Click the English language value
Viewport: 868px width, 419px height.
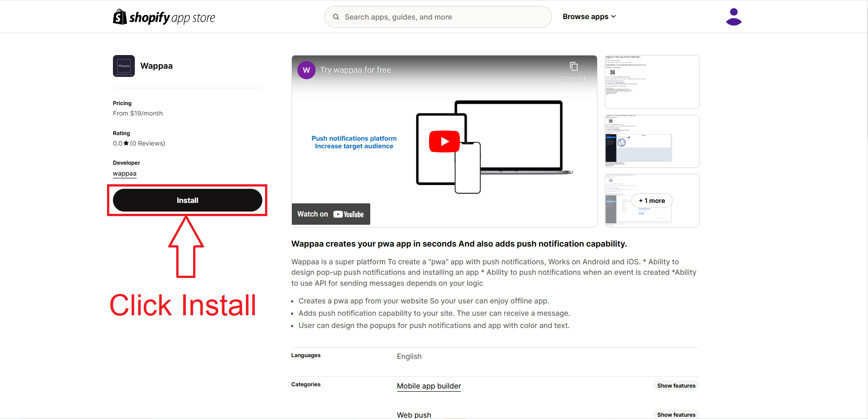(x=409, y=357)
